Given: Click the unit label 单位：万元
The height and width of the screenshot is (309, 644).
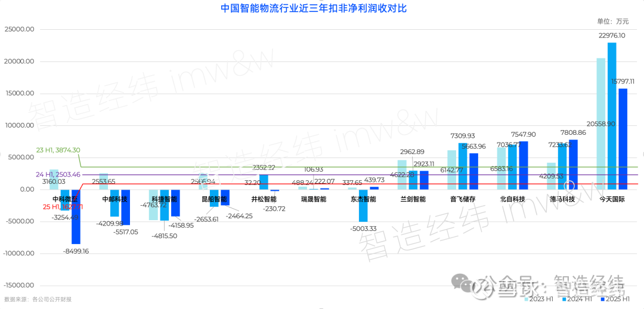Looking at the screenshot, I should (614, 21).
